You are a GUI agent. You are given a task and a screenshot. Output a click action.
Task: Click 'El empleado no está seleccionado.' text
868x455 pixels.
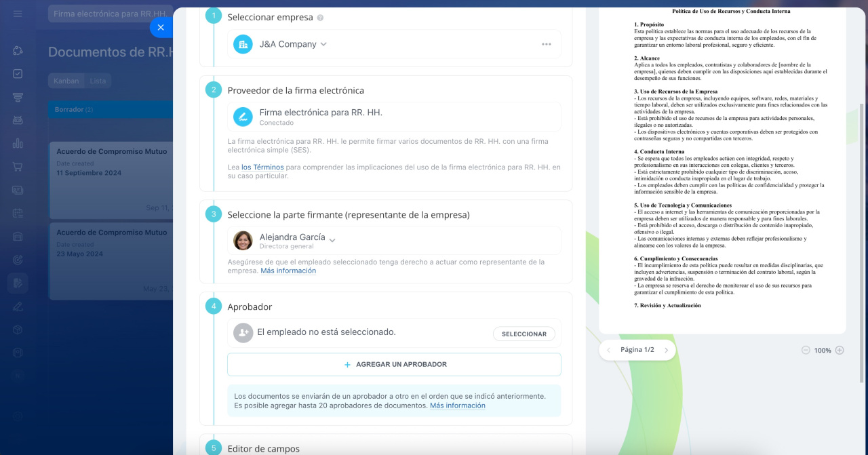(x=326, y=332)
